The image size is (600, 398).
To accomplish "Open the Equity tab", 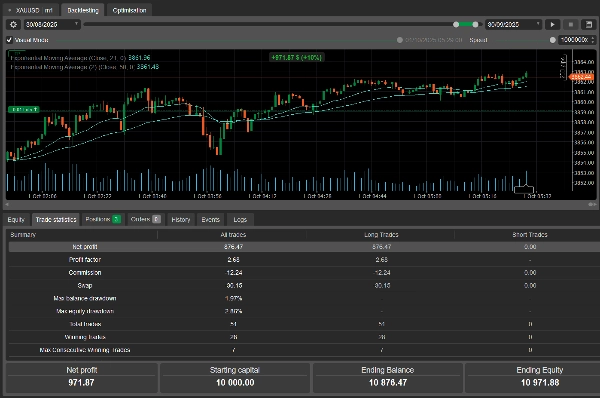I will tap(16, 220).
